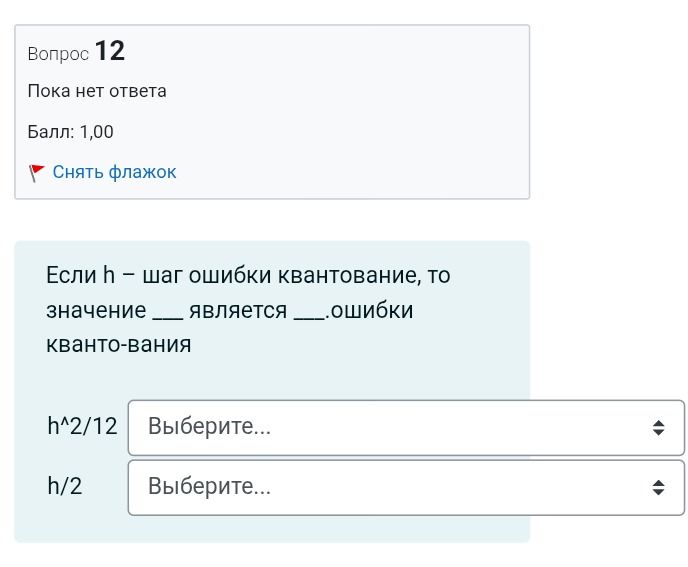
Task: Click the h^2/12 label
Action: coord(82,426)
